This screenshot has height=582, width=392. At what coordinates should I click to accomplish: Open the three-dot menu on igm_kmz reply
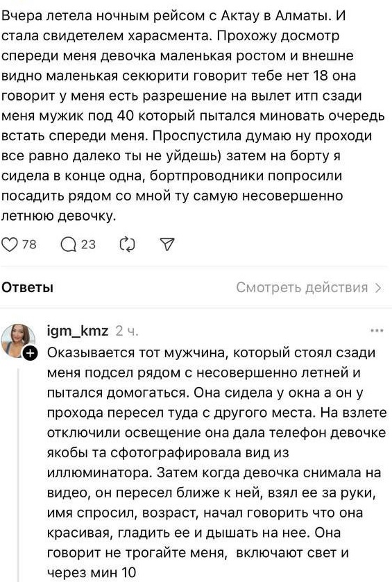click(x=377, y=330)
